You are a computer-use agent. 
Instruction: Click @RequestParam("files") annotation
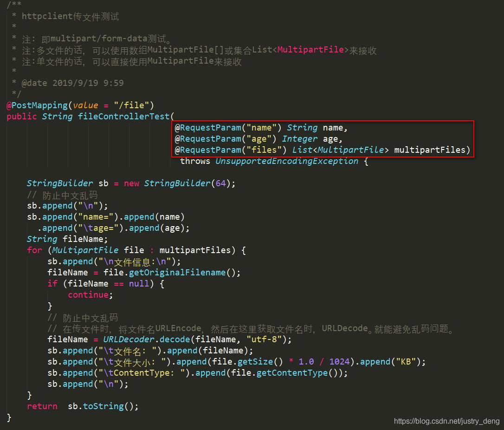pyautogui.click(x=230, y=150)
